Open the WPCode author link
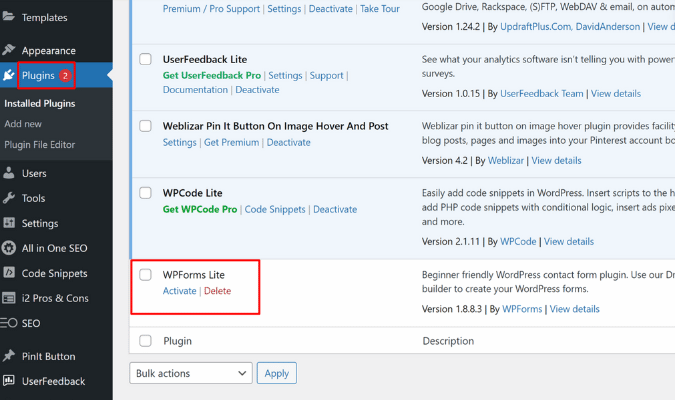This screenshot has height=400, width=675. click(x=518, y=242)
